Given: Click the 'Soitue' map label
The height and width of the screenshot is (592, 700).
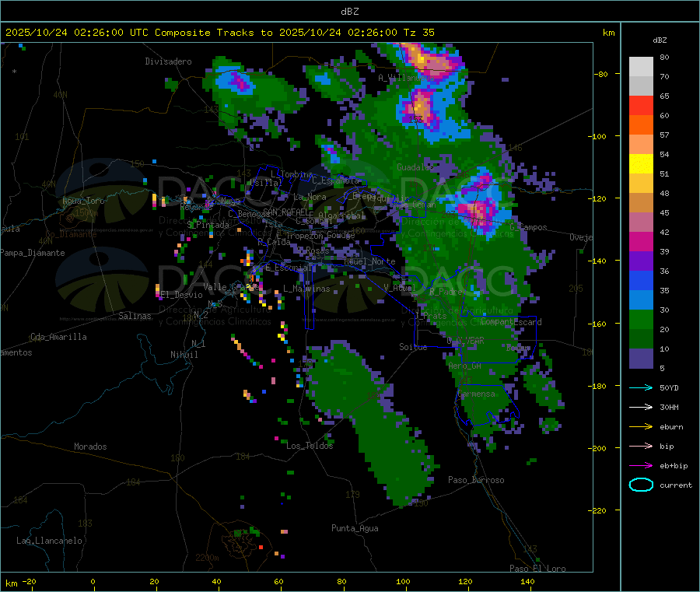Looking at the screenshot, I should pos(413,347).
